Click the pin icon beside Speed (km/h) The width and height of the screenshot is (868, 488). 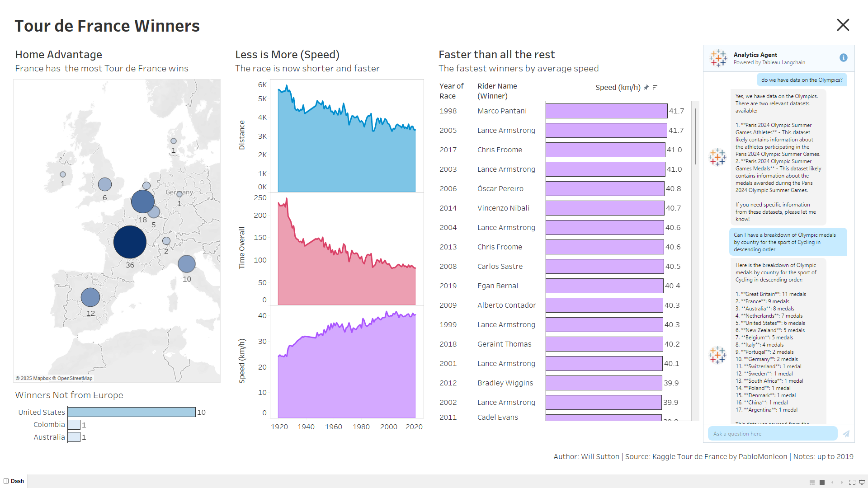(646, 87)
